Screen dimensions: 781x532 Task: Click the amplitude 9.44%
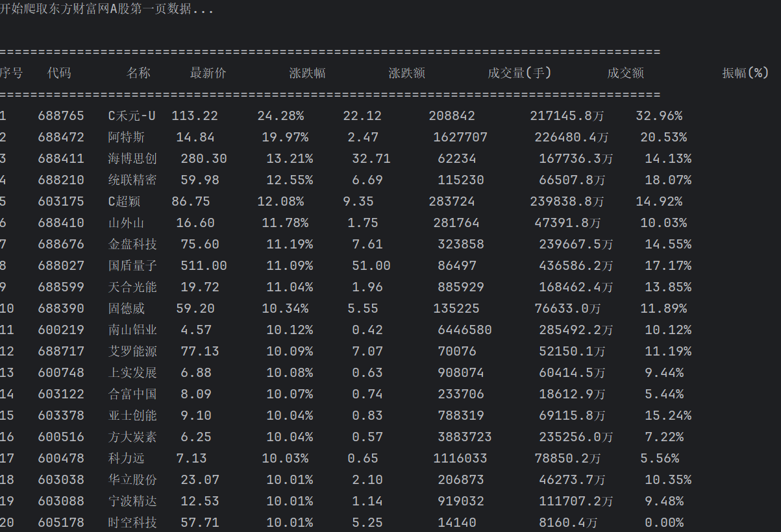(664, 373)
